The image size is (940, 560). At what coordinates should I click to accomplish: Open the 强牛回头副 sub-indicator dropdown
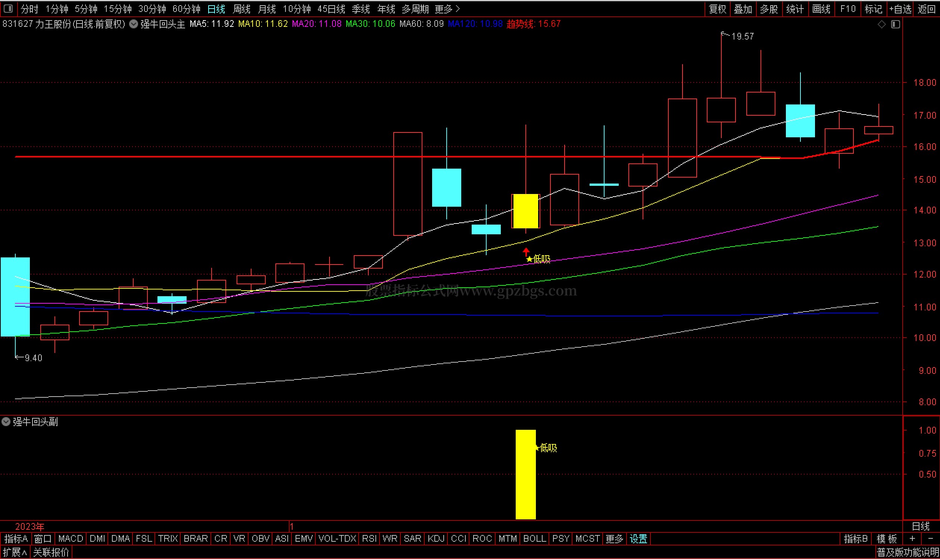click(6, 422)
